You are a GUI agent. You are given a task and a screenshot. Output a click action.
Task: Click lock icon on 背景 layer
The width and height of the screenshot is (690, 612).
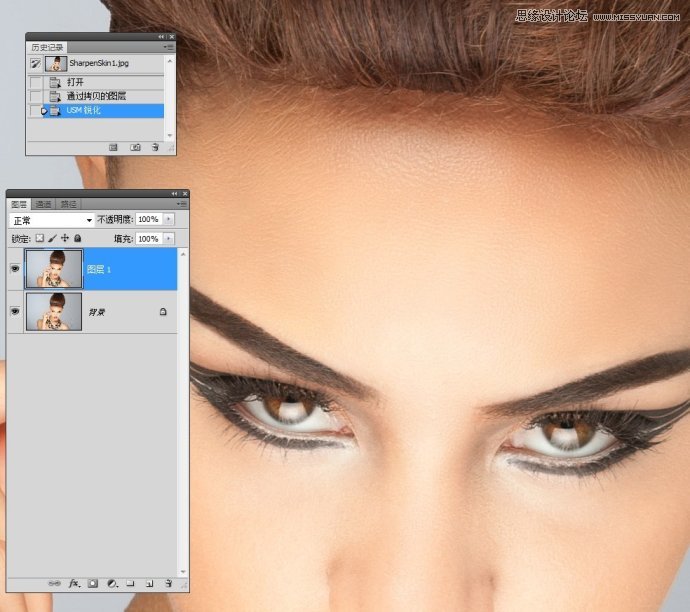163,311
